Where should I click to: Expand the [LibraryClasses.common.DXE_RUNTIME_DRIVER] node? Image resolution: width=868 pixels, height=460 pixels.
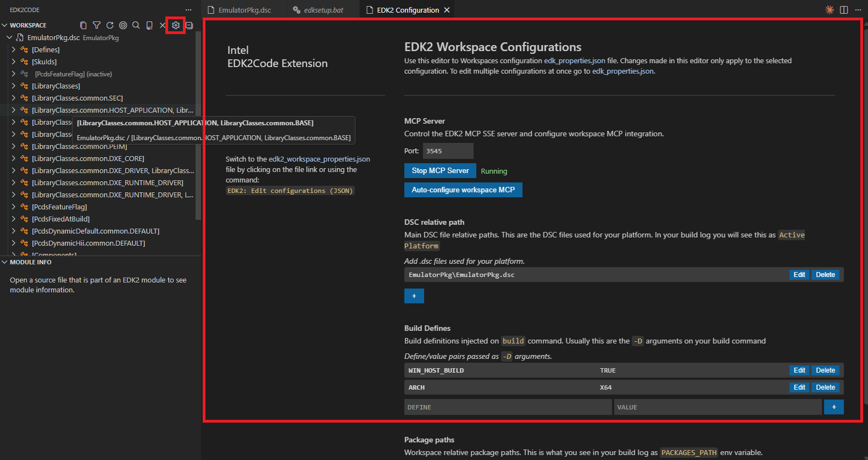14,182
